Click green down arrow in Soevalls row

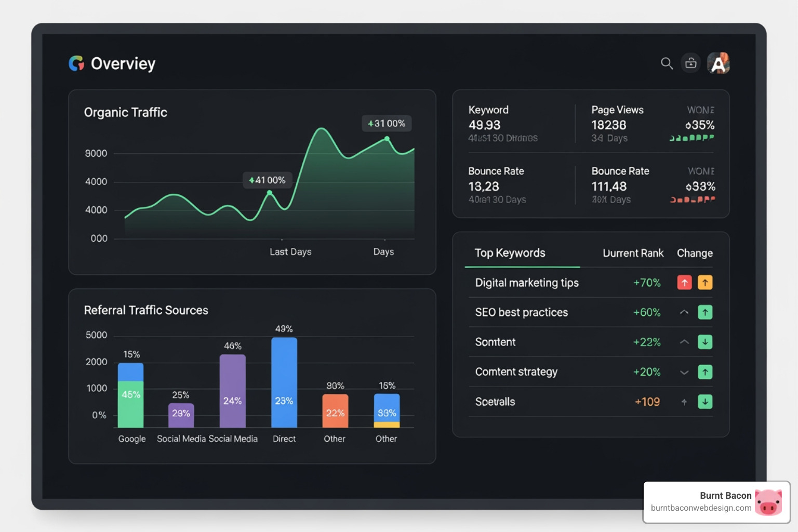[705, 402]
